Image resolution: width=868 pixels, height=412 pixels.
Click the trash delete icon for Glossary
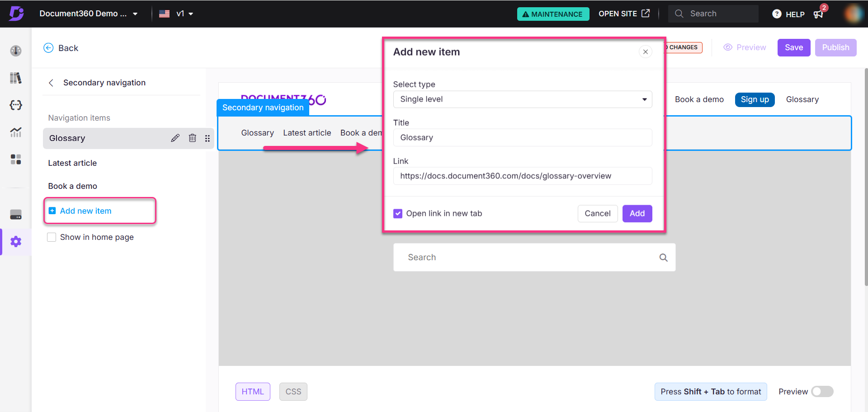click(x=193, y=138)
